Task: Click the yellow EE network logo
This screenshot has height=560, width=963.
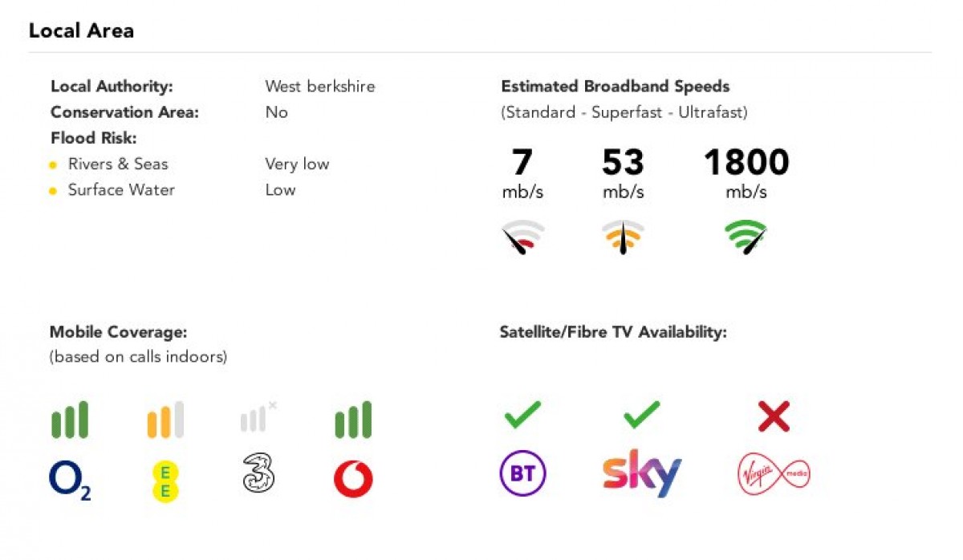Action: coord(165,481)
